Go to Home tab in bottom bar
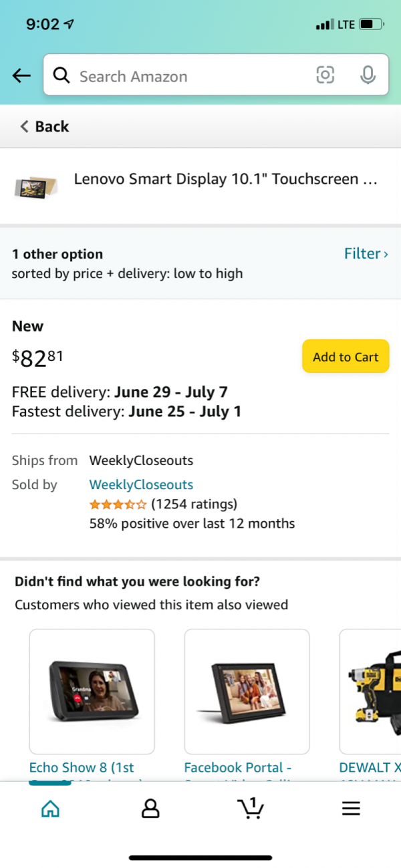The image size is (401, 868). [50, 809]
